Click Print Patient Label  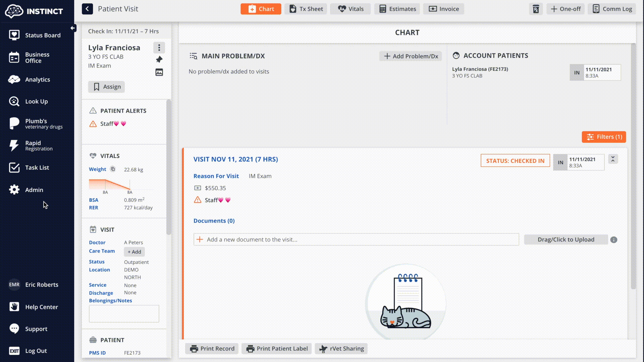277,349
